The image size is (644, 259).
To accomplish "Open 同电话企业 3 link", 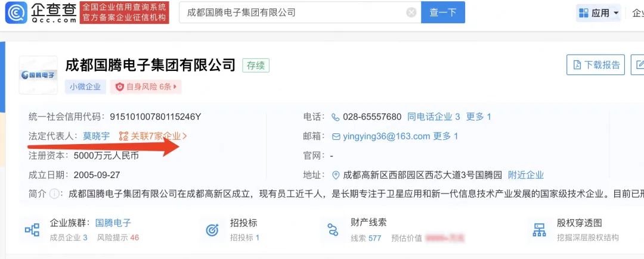I will tap(434, 117).
